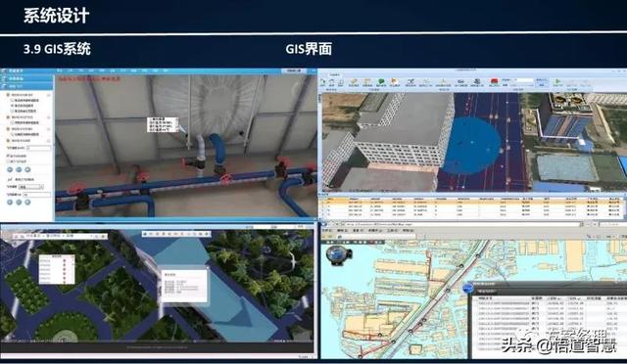
Task: Click the green icon in city-view ribbon
Action: 381,81
